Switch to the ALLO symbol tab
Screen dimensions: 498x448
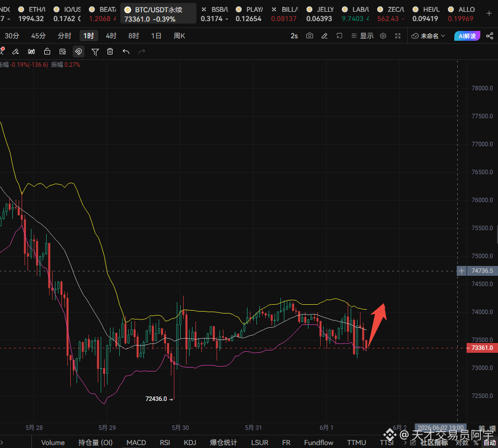[462, 14]
